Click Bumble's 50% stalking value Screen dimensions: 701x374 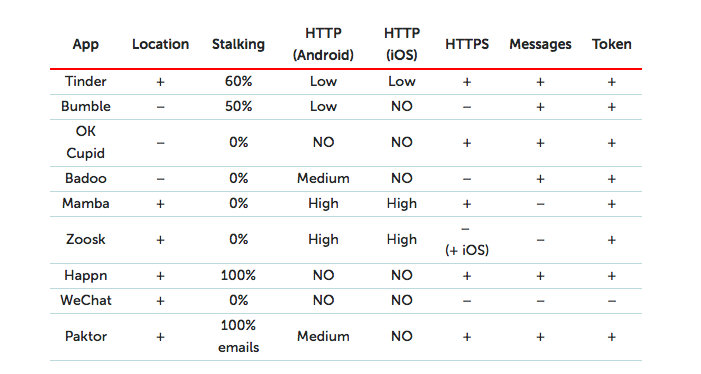click(238, 106)
